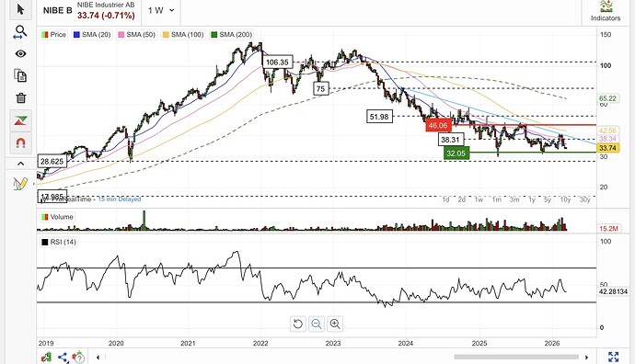Open the Indicators panel
The width and height of the screenshot is (635, 364).
pos(606,11)
